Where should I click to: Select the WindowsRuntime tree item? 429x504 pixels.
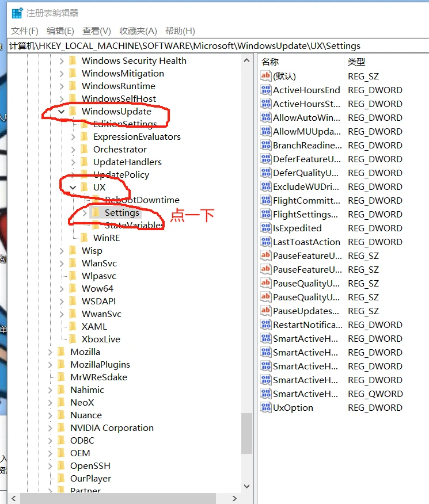point(119,86)
